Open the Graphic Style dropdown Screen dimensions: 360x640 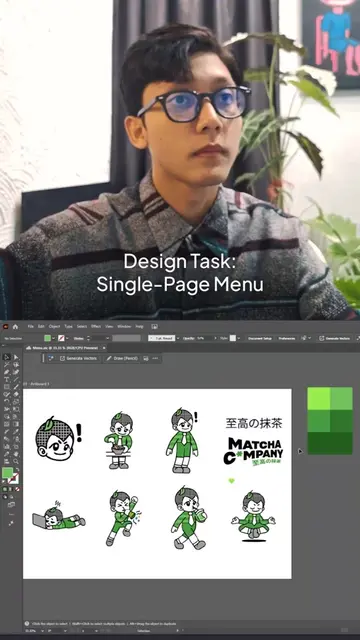[x=238, y=338]
